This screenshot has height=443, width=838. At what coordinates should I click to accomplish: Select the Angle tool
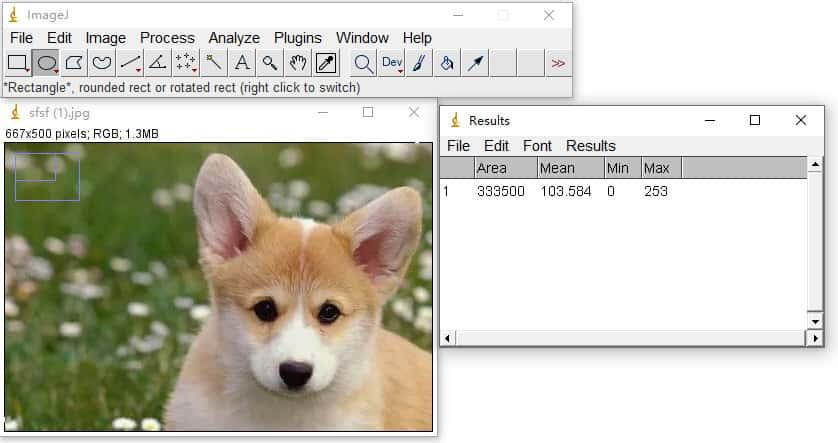[158, 63]
